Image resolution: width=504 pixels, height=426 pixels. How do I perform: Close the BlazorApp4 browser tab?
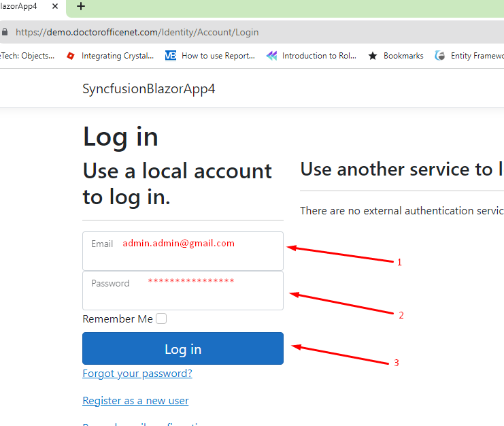(55, 7)
